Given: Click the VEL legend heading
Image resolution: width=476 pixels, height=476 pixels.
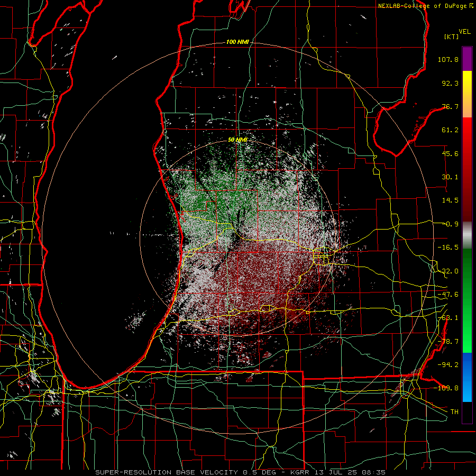Looking at the screenshot, I should pyautogui.click(x=464, y=32).
